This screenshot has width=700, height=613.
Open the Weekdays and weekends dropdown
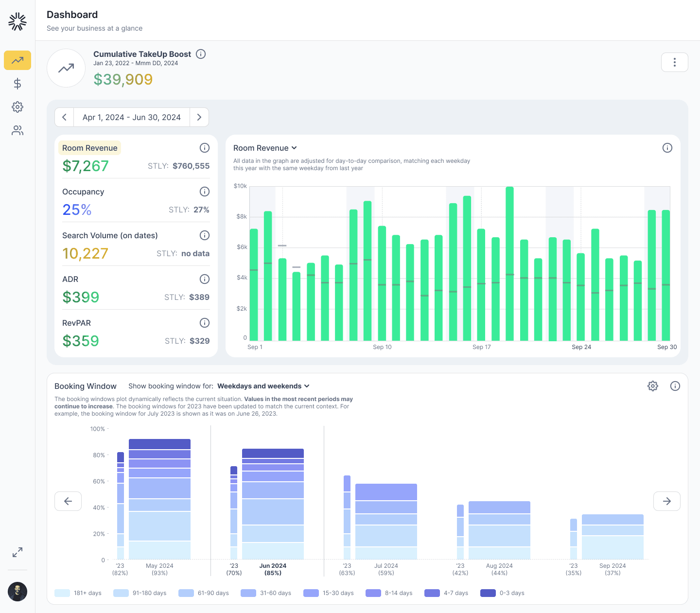click(x=263, y=386)
